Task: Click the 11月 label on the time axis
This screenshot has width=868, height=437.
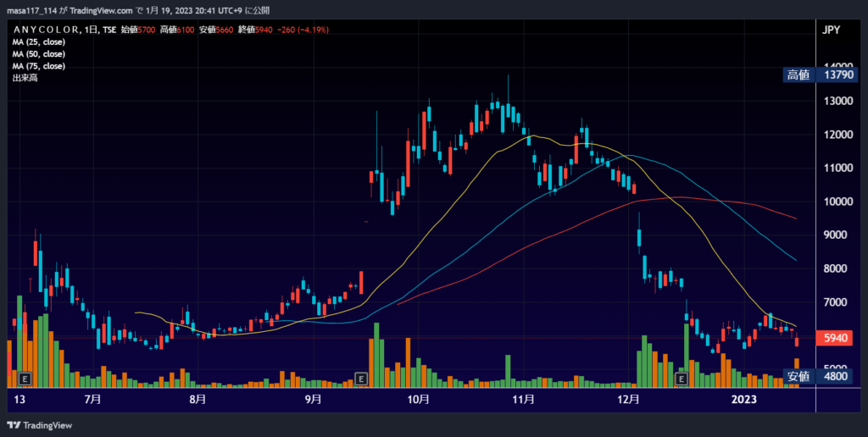Action: (x=523, y=400)
